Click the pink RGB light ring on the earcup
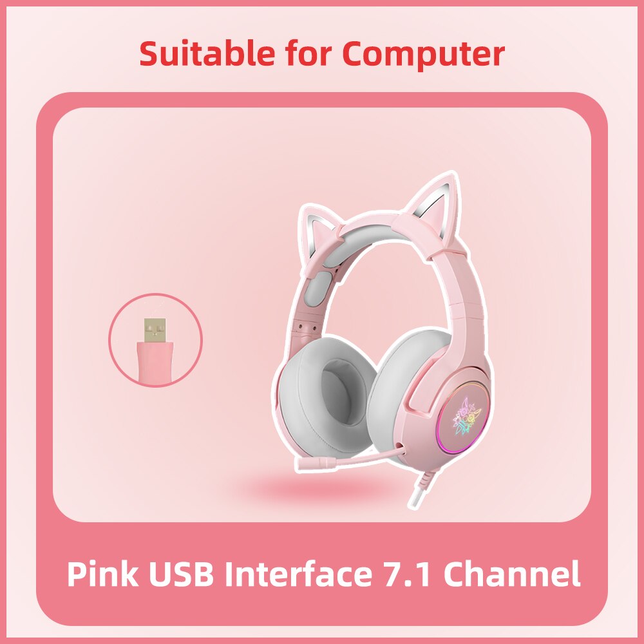This screenshot has height=644, width=644. click(x=464, y=417)
